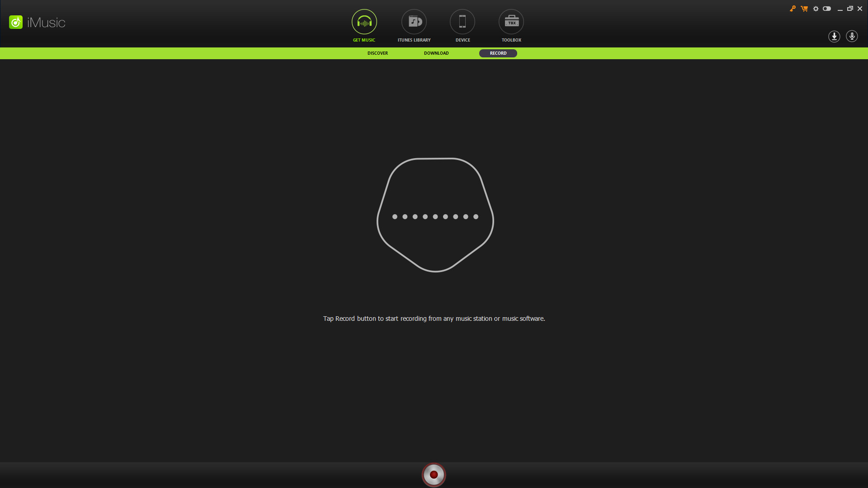Click inside the record waveform circle
The height and width of the screenshot is (488, 868).
point(433,474)
